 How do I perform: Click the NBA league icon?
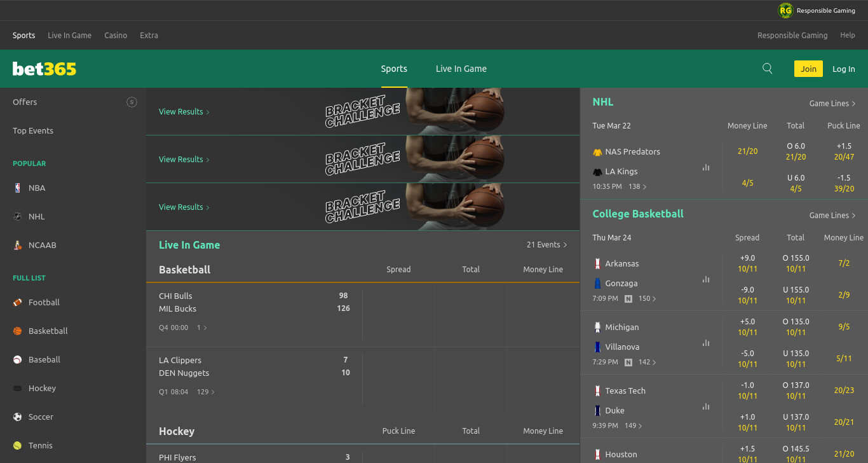[17, 188]
